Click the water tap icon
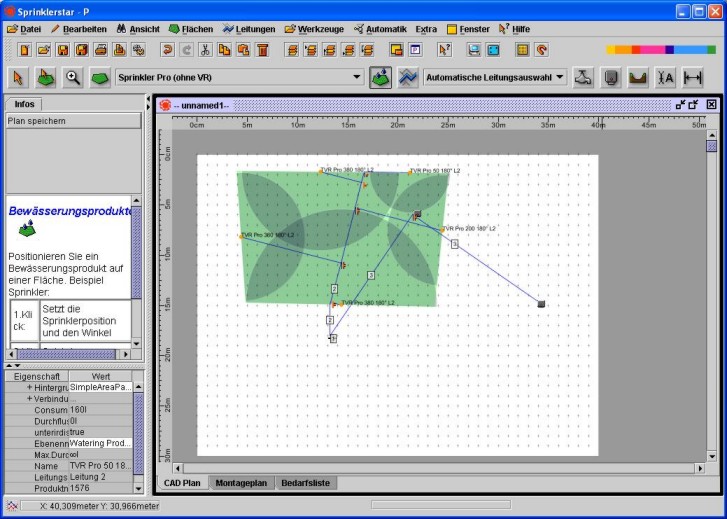 pos(584,77)
